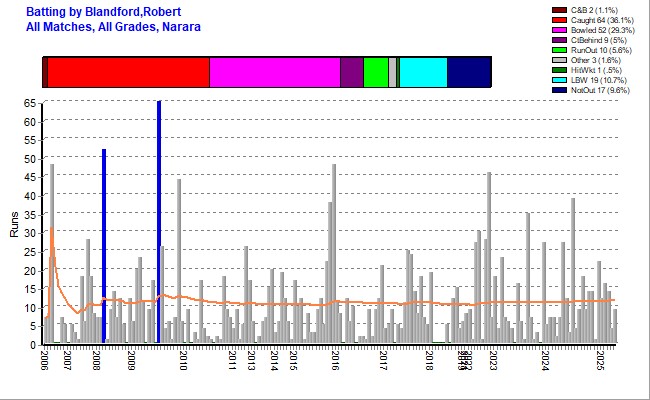Click the navy NotOut segment in dismissal bar
Image resolution: width=650 pixels, height=400 pixels.
(x=469, y=73)
